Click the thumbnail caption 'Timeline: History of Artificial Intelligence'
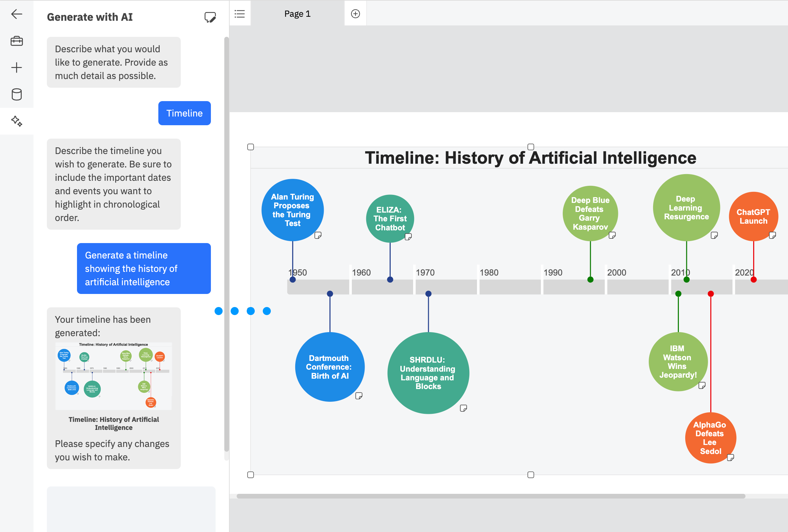This screenshot has width=788, height=532. tap(113, 423)
